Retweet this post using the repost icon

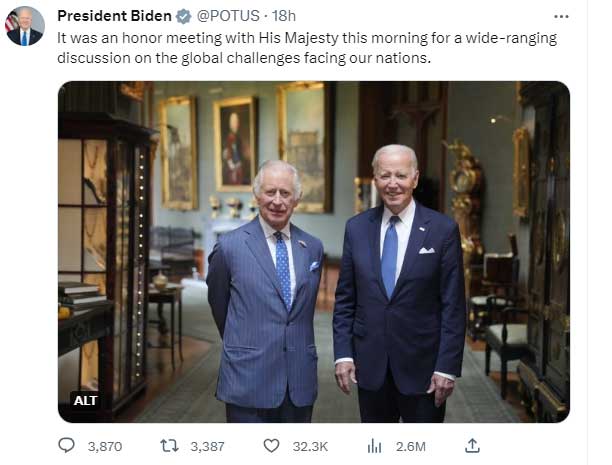[170, 446]
